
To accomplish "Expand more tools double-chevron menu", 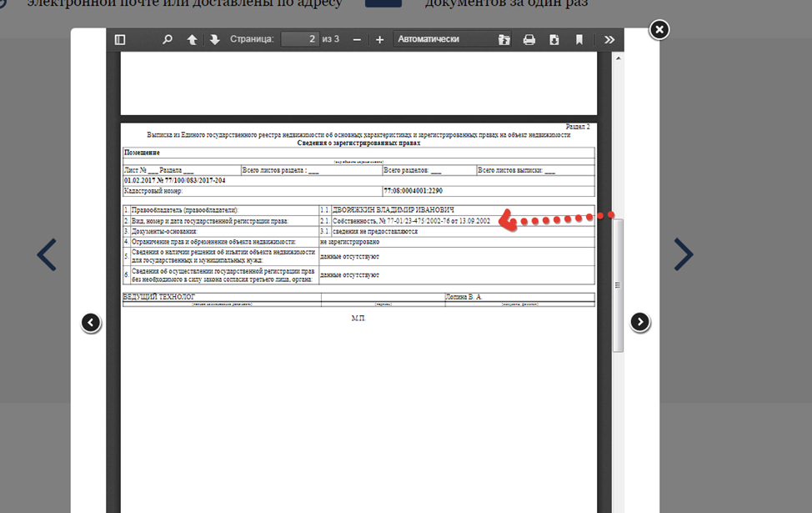I will 609,39.
